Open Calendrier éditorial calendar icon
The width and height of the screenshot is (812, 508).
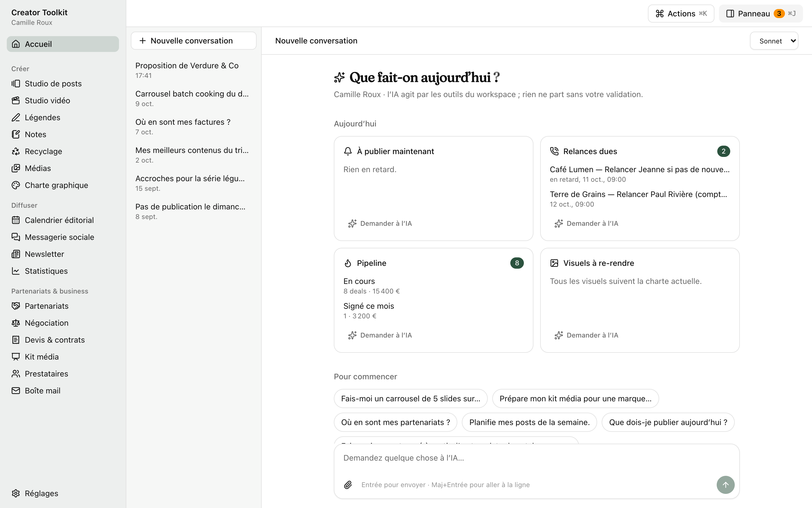point(16,220)
